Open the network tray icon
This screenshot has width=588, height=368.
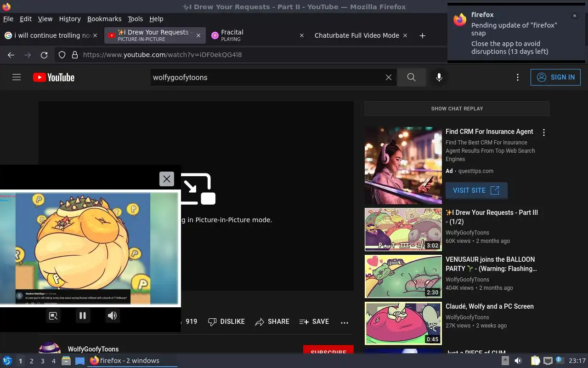tap(548, 361)
